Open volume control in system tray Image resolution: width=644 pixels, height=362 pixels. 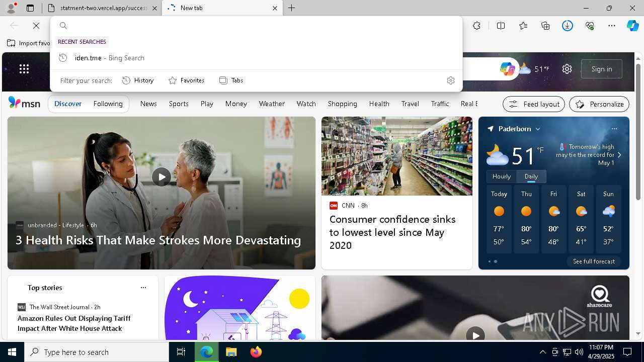point(579,352)
